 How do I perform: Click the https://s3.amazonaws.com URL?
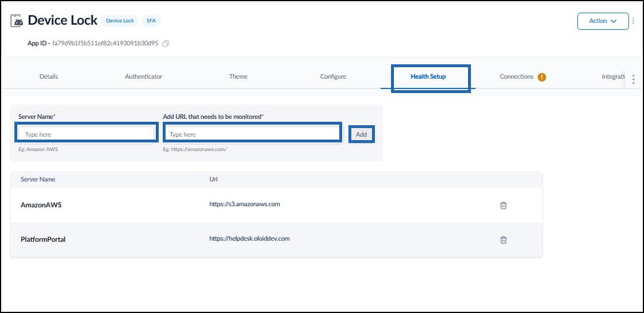coord(245,204)
